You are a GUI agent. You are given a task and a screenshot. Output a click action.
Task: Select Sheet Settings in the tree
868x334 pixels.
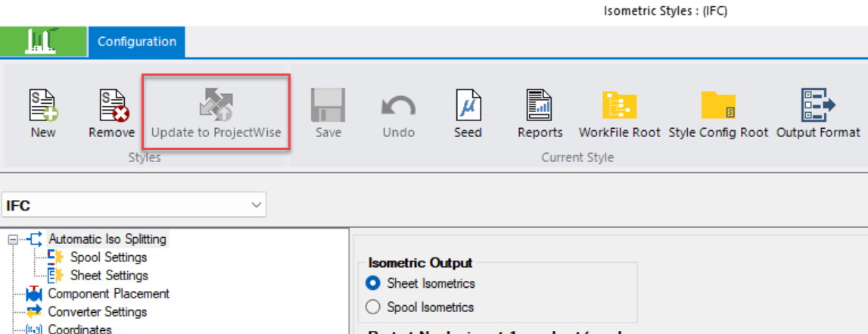pyautogui.click(x=109, y=275)
